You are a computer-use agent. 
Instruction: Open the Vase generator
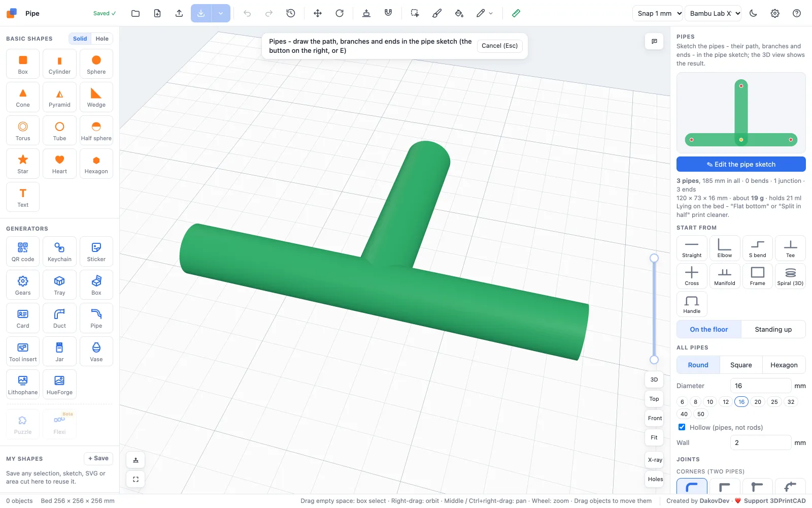tap(96, 351)
